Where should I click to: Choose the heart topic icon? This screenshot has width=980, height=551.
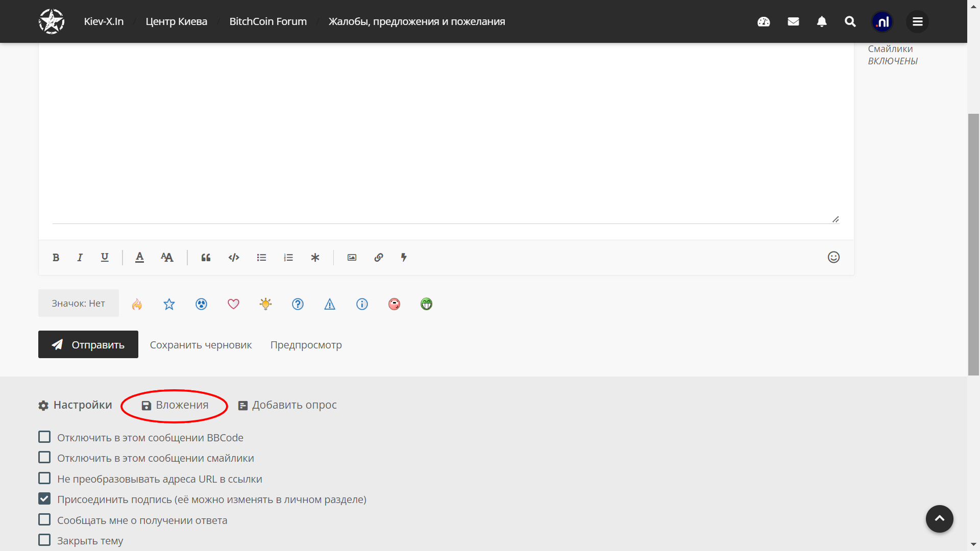tap(233, 304)
